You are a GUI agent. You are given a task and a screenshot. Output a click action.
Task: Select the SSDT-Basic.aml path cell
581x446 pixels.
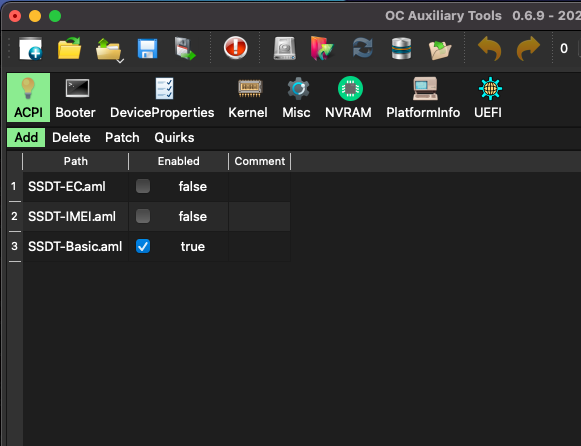pos(76,246)
